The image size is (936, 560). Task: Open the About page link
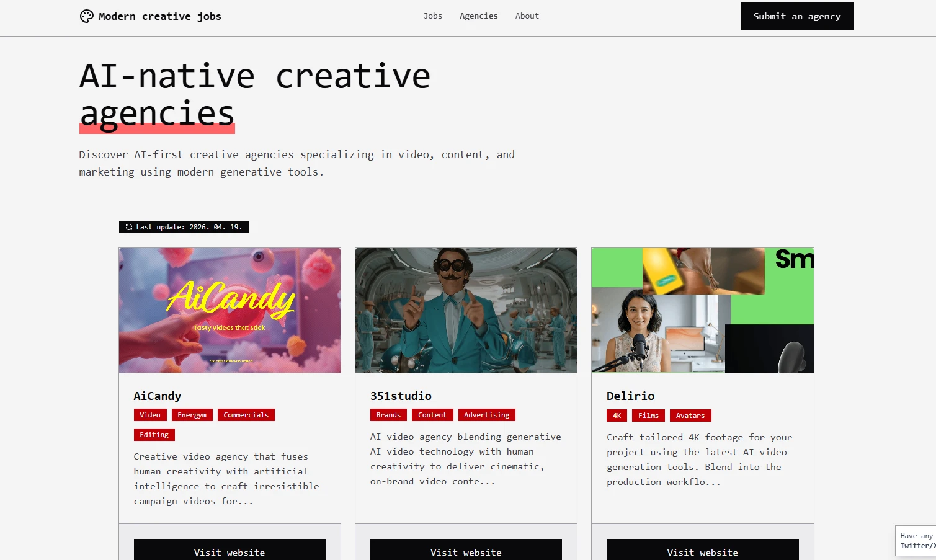pyautogui.click(x=527, y=16)
